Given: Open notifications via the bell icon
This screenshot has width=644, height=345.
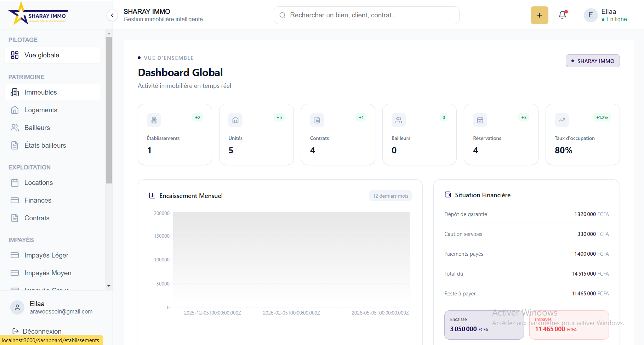Looking at the screenshot, I should click(x=562, y=15).
